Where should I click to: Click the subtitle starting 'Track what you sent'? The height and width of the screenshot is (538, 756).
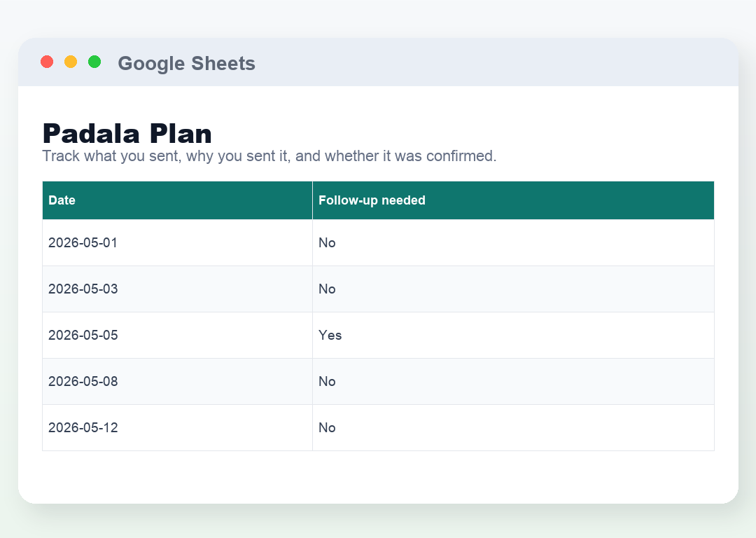pos(269,156)
